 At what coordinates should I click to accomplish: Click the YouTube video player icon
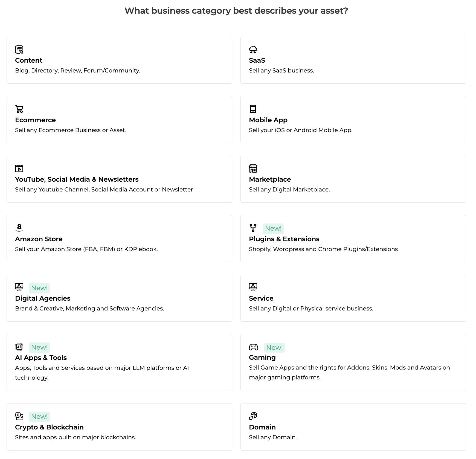point(19,168)
